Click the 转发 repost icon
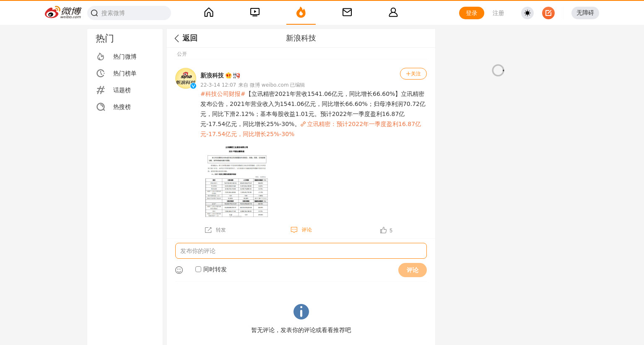 click(208, 230)
